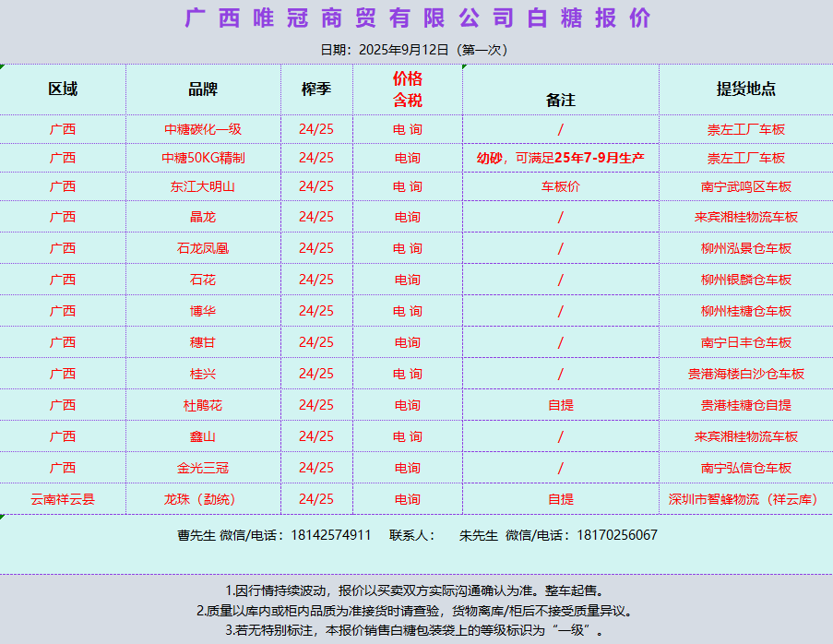Click the 贵港海棱白沙仓车板 cell
Screen dimensions: 833x644
coord(745,374)
